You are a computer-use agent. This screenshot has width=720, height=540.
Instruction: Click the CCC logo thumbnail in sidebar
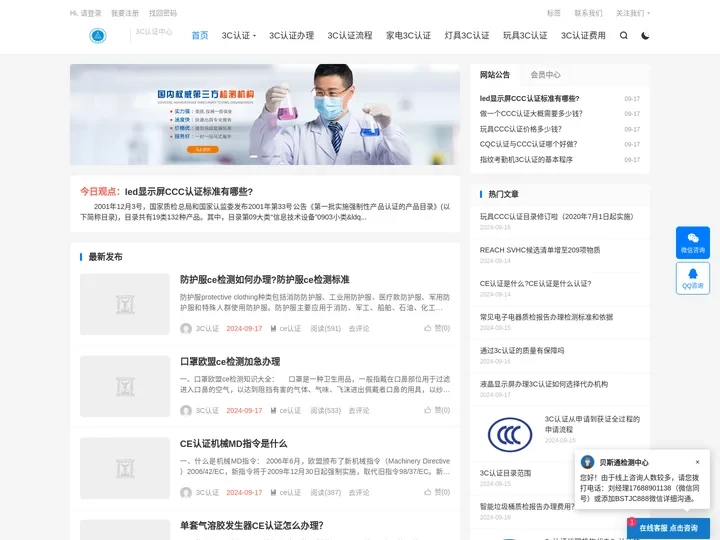pos(510,434)
